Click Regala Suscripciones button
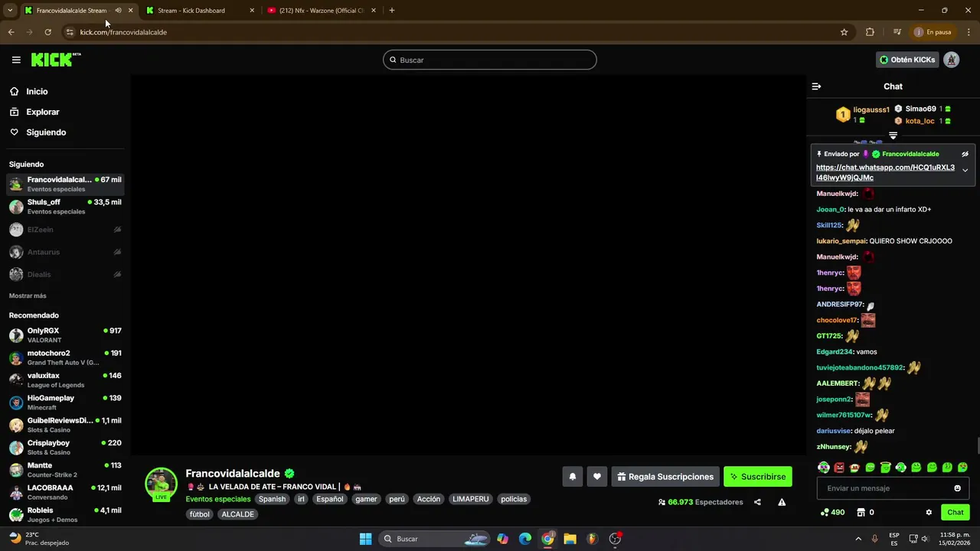The width and height of the screenshot is (980, 551). 665,477
